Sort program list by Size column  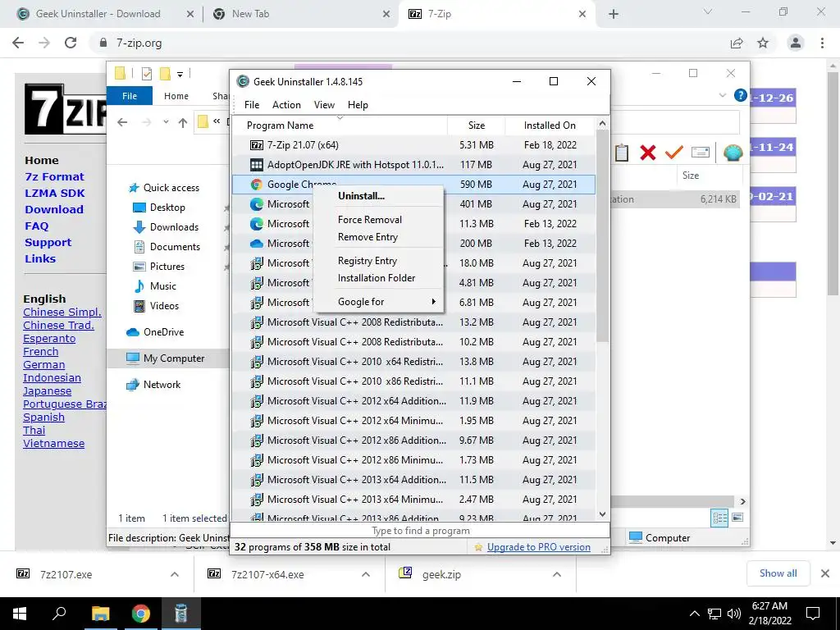(477, 126)
